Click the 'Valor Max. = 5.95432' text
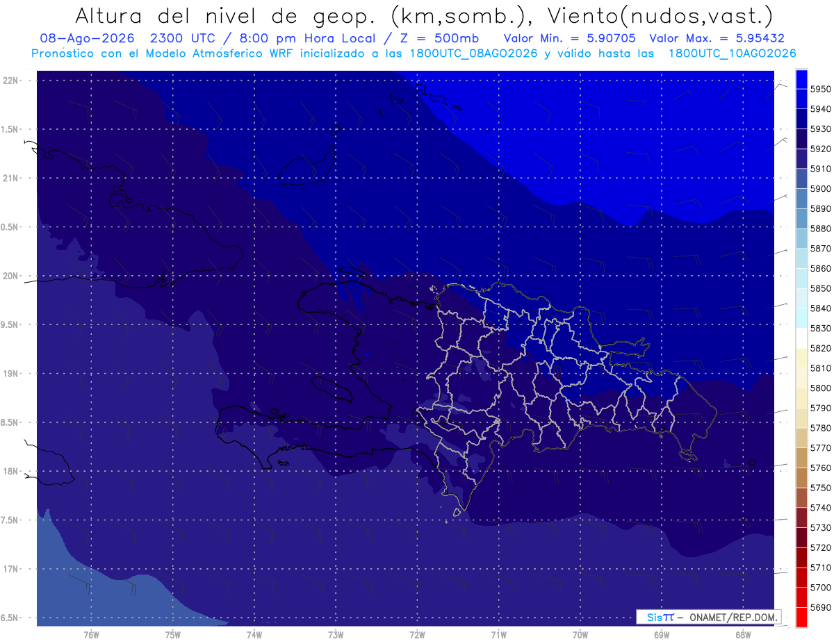The width and height of the screenshot is (834, 644). (717, 38)
